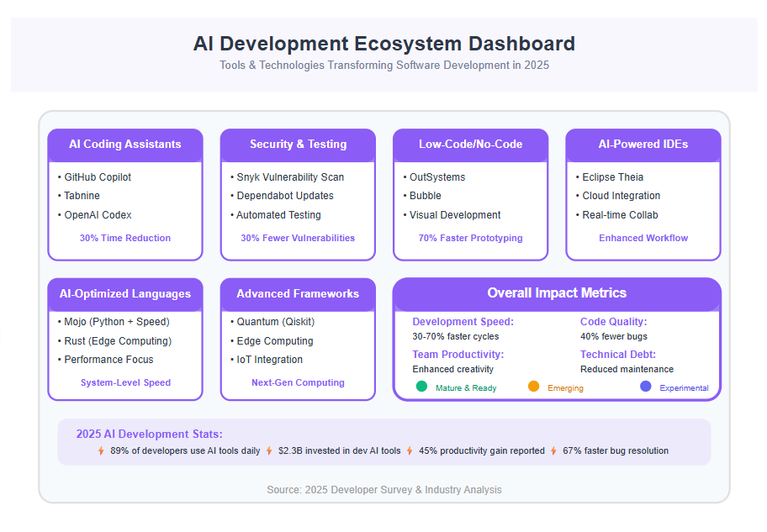Click the IoT Integration item
Screen dimensions: 767x532
267,360
